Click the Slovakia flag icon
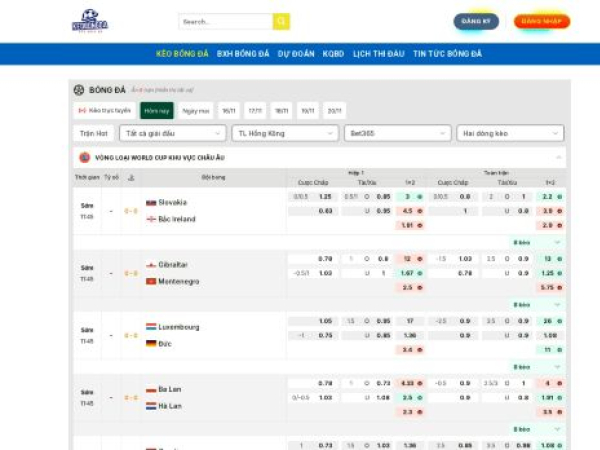This screenshot has width=600, height=450. pyautogui.click(x=151, y=202)
